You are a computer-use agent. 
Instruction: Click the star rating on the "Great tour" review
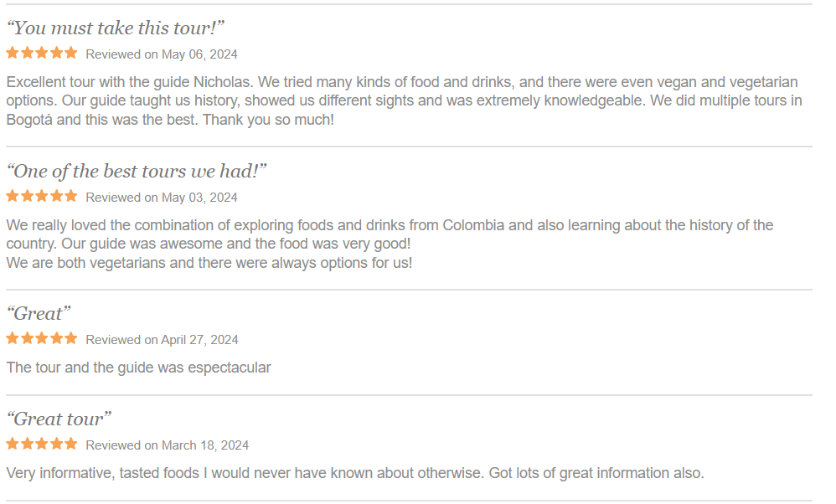(x=42, y=444)
